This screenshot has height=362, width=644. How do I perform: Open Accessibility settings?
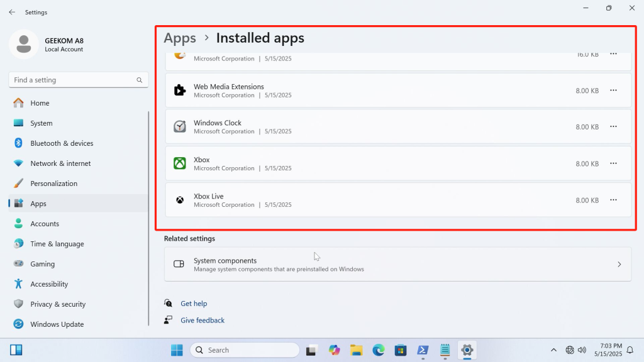click(x=78, y=284)
